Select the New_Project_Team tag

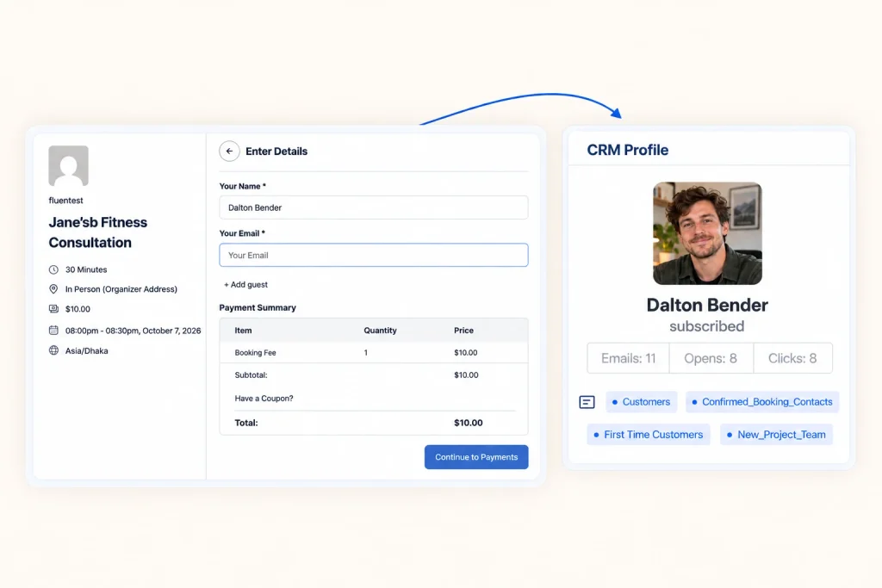pyautogui.click(x=776, y=435)
